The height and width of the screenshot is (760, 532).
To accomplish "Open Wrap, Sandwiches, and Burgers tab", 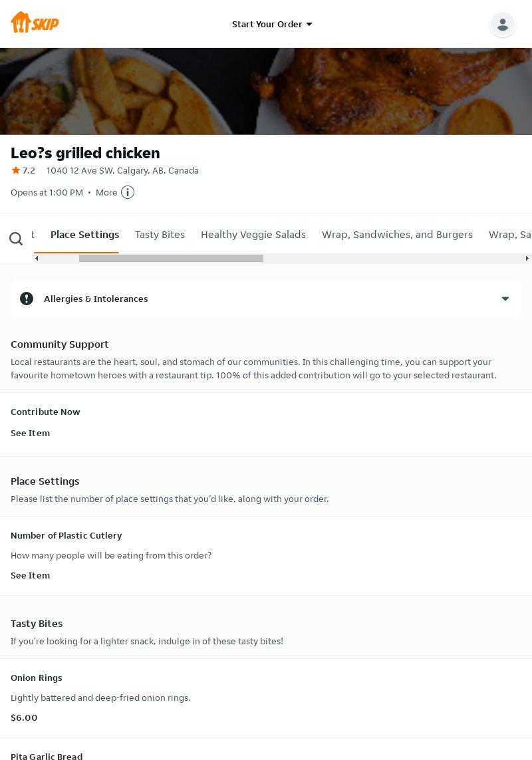I will [x=397, y=235].
